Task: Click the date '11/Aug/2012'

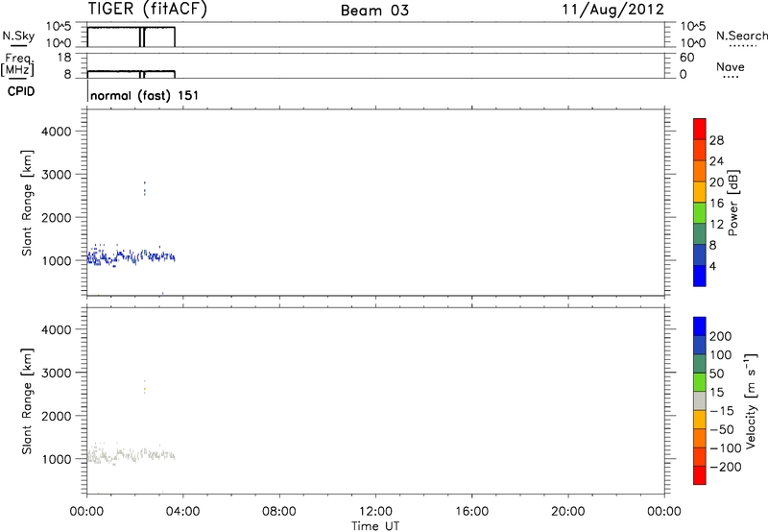Action: click(613, 10)
